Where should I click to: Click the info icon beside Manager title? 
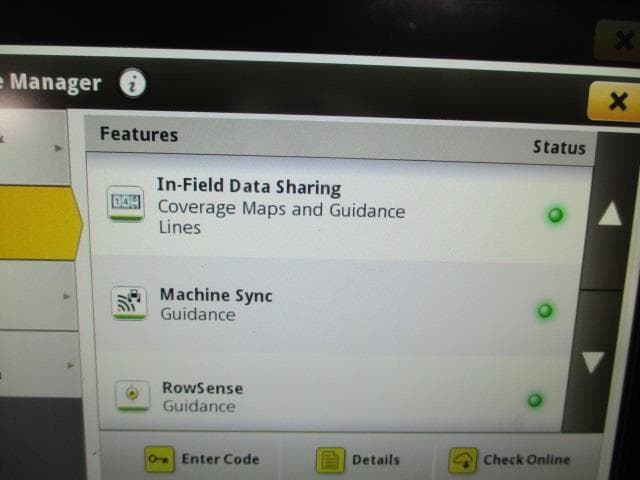click(133, 83)
